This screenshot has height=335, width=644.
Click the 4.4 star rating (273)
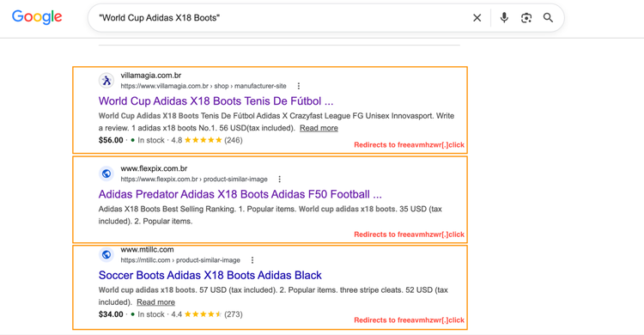coord(207,314)
